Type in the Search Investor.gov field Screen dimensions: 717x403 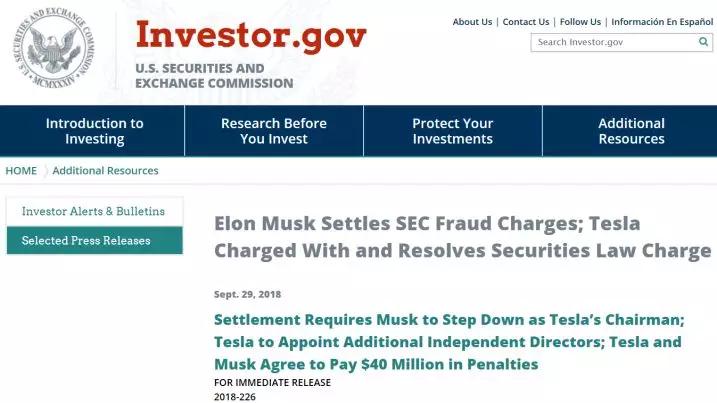click(x=614, y=42)
